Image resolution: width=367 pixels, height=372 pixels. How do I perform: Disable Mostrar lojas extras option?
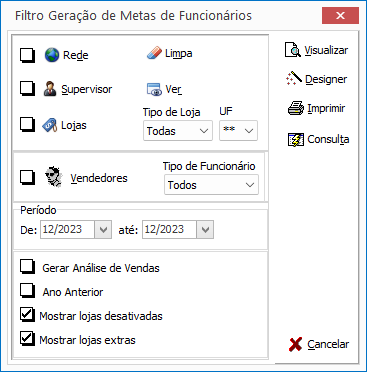click(x=27, y=339)
